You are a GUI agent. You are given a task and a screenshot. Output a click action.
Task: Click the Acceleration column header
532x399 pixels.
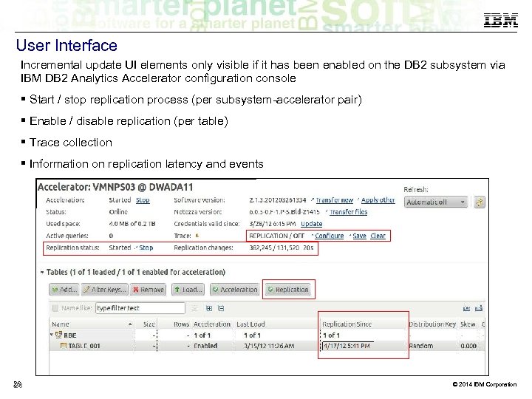pyautogui.click(x=212, y=324)
